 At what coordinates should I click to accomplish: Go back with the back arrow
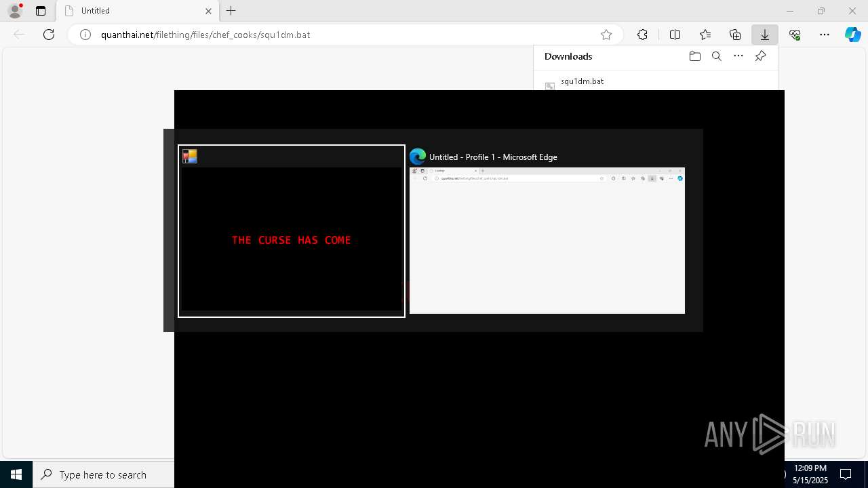[19, 35]
